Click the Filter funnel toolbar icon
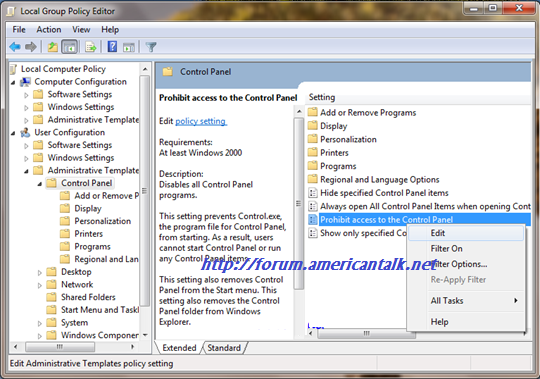 (151, 46)
